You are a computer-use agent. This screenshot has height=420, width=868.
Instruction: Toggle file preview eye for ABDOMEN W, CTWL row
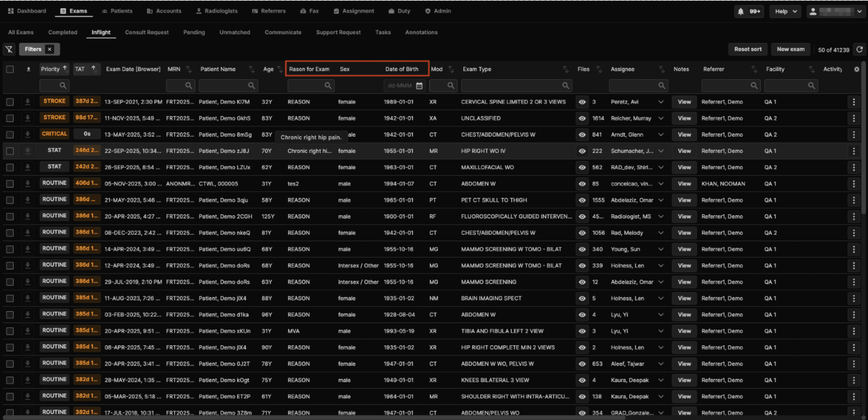pos(582,184)
